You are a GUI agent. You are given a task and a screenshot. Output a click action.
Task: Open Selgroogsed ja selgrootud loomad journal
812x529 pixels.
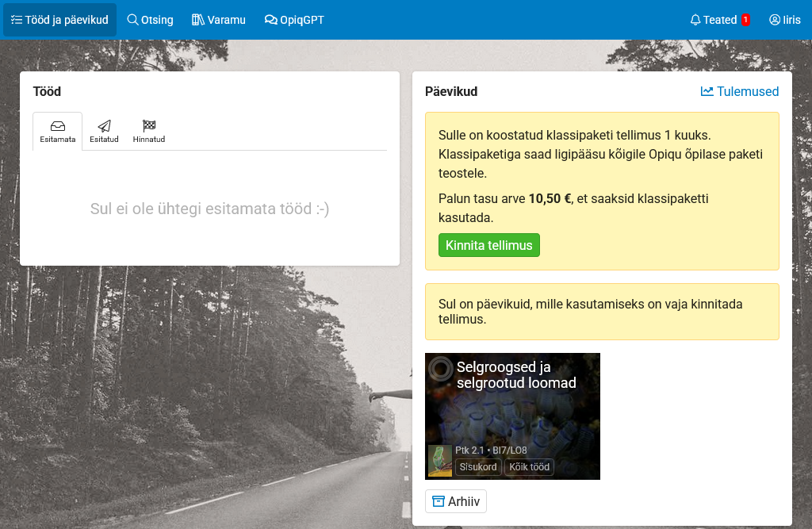(516, 375)
